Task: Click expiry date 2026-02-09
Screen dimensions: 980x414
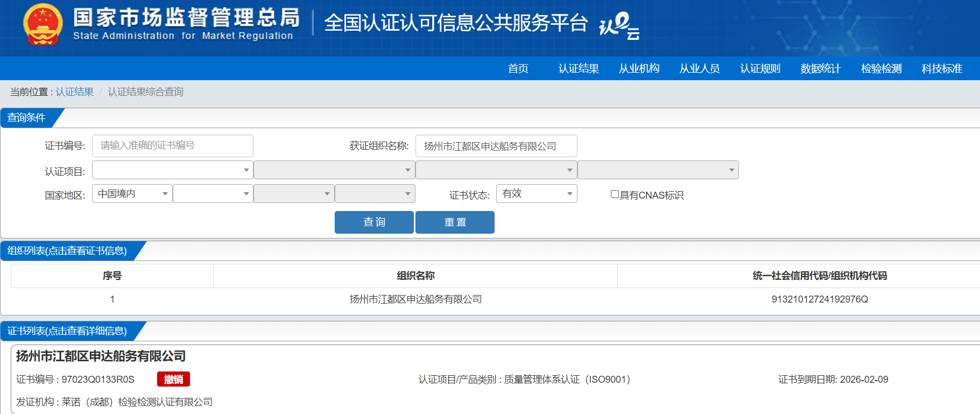Action: coord(864,380)
